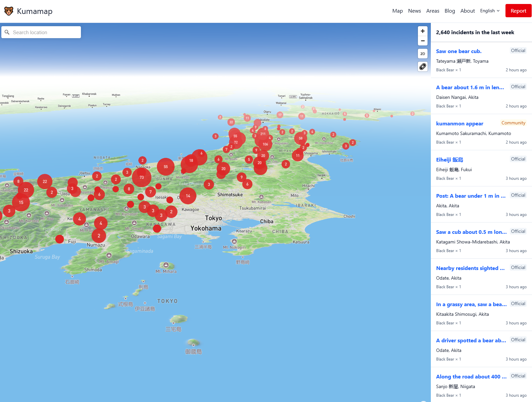Open the Blog page
Viewport: 532px width, 402px height.
(x=449, y=11)
